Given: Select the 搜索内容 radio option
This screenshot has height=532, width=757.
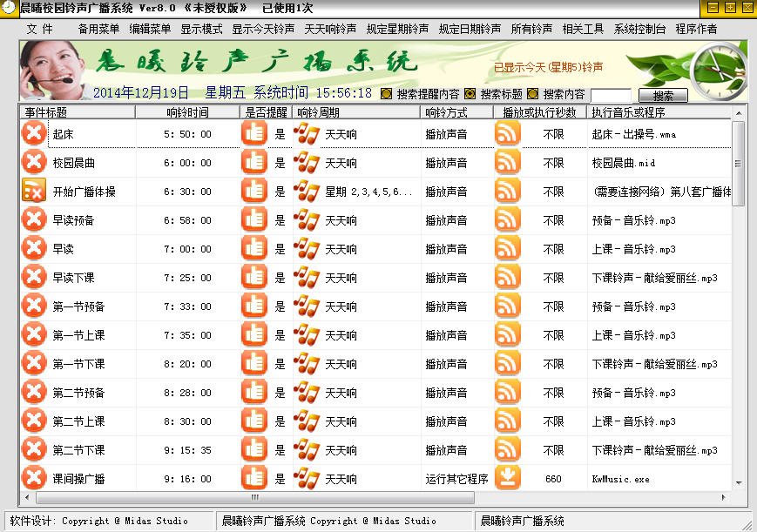Looking at the screenshot, I should pyautogui.click(x=532, y=94).
